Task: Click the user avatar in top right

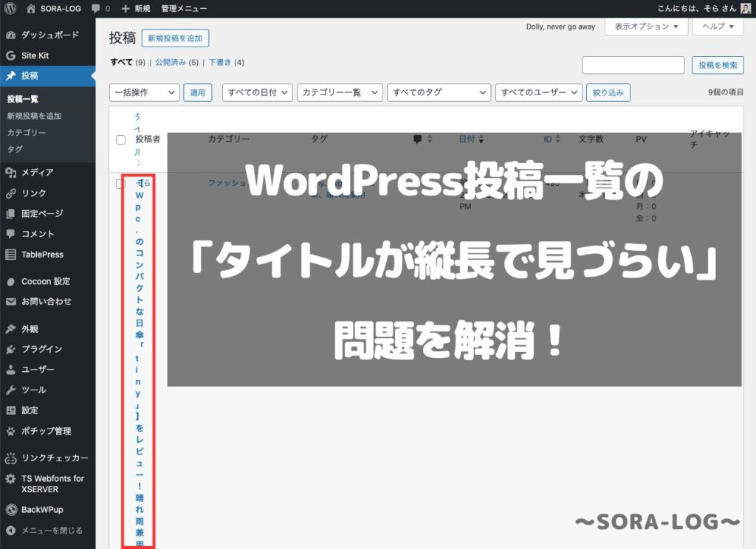Action: [746, 8]
